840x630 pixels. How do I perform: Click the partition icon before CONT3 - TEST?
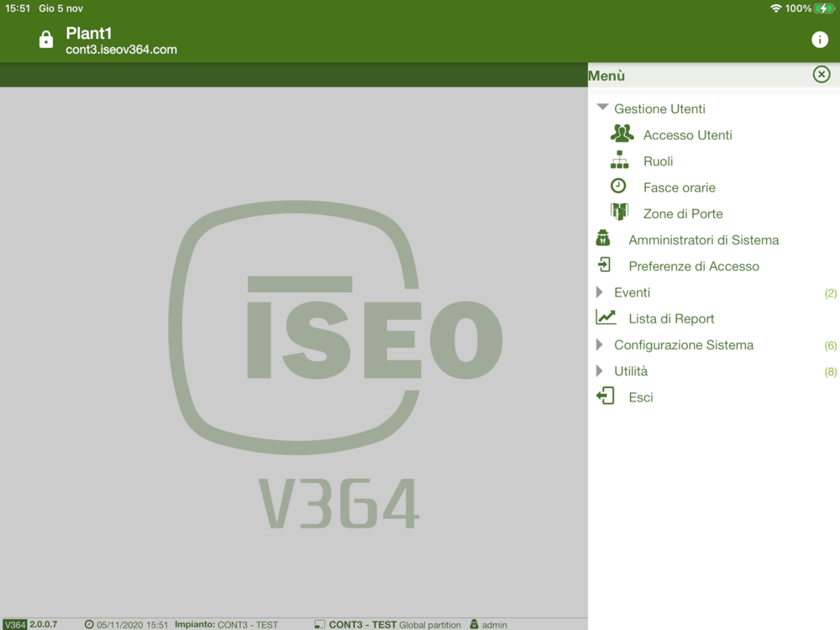tap(320, 624)
